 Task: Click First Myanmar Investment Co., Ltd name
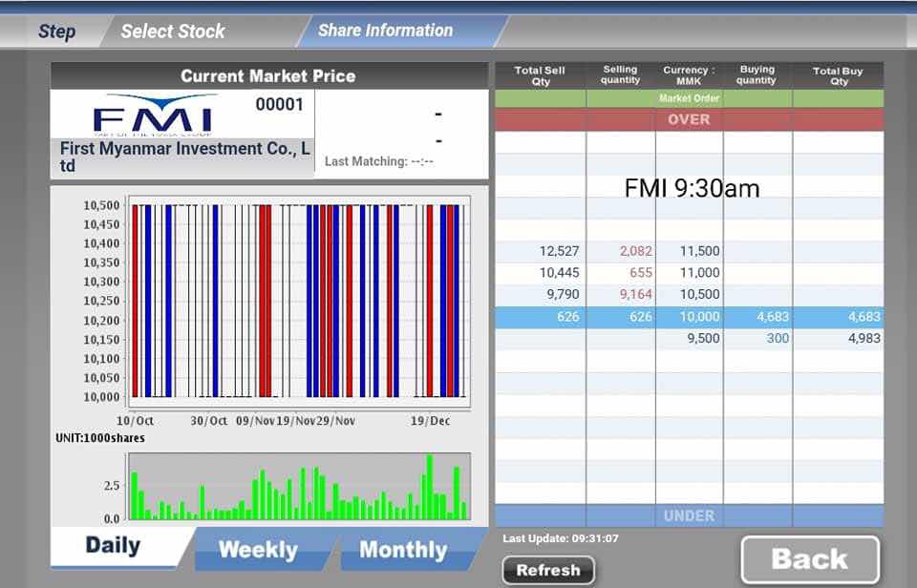[184, 157]
